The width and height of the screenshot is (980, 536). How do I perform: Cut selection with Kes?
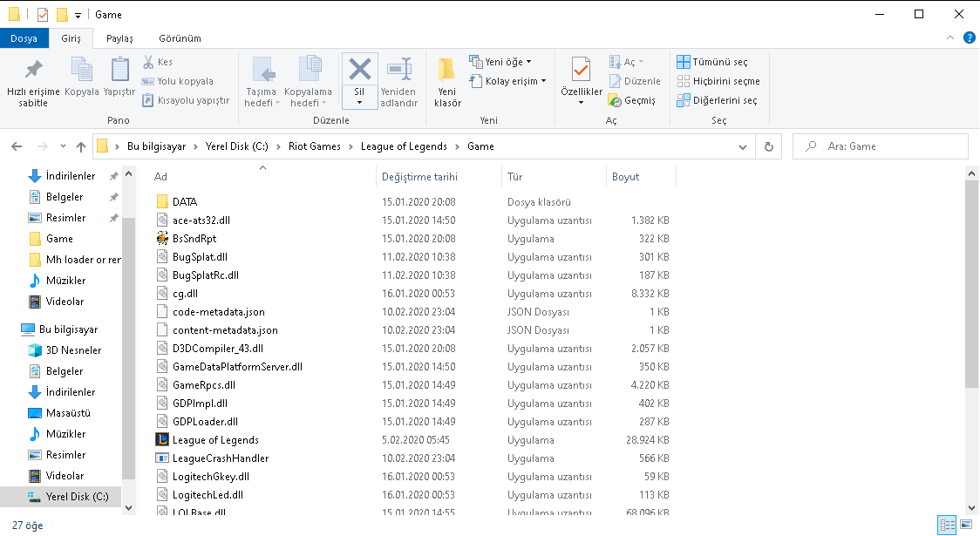(158, 62)
